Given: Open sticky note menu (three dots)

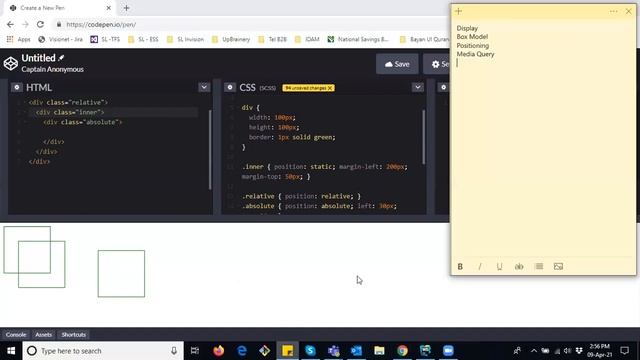Looking at the screenshot, I should click(613, 11).
